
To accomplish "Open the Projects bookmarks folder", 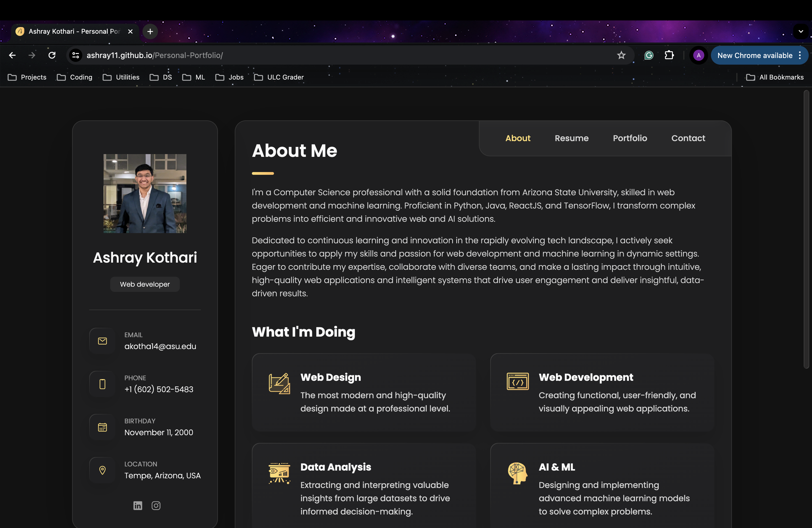I will pyautogui.click(x=27, y=77).
